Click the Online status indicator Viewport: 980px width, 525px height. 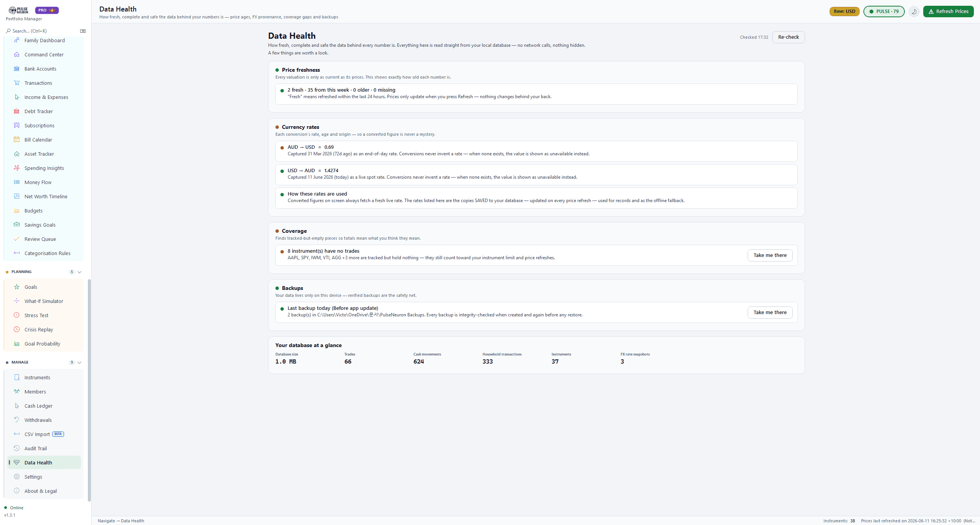click(x=14, y=508)
